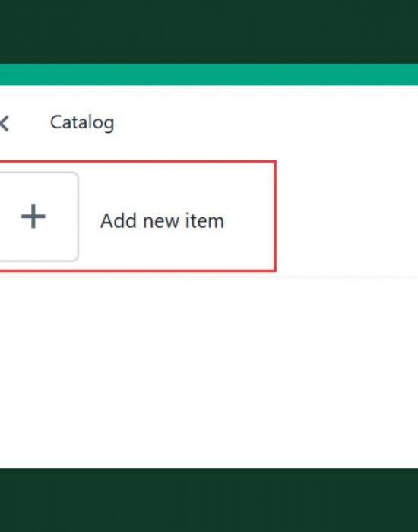Click the back arrow beside Catalog

pos(4,123)
